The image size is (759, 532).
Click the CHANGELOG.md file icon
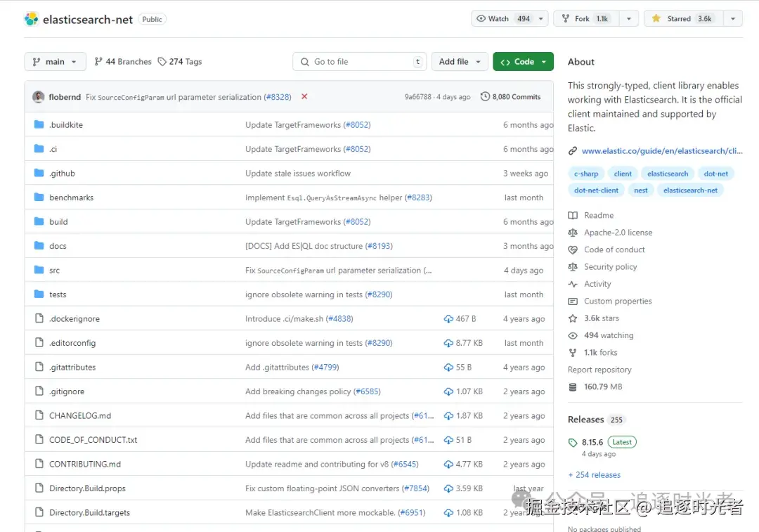pos(39,415)
